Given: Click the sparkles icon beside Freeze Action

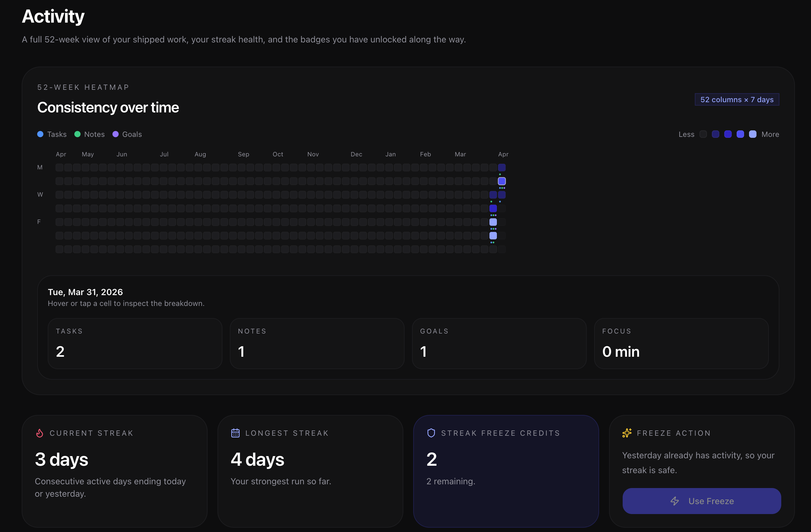Looking at the screenshot, I should tap(627, 433).
